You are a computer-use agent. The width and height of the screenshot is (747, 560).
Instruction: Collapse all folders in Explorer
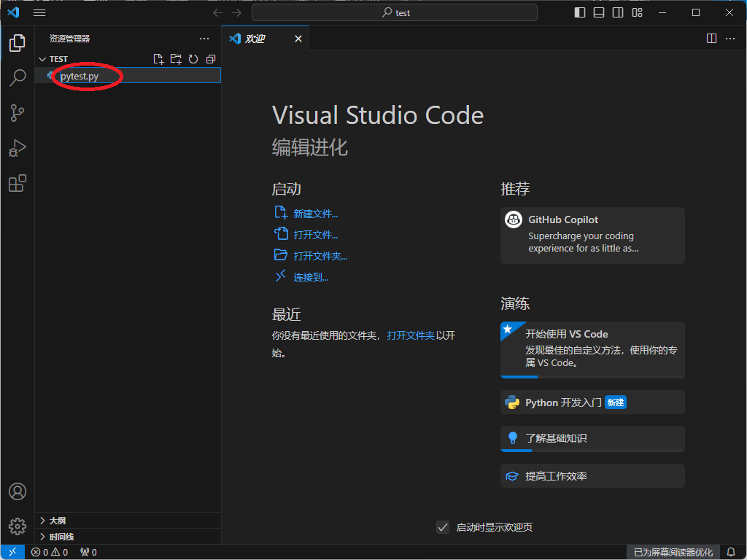click(x=211, y=59)
